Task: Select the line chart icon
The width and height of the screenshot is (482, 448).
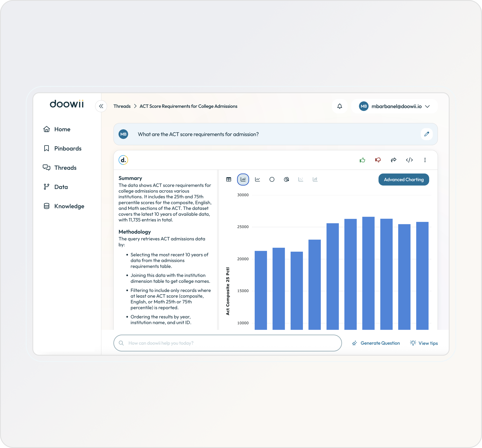Action: coord(257,179)
